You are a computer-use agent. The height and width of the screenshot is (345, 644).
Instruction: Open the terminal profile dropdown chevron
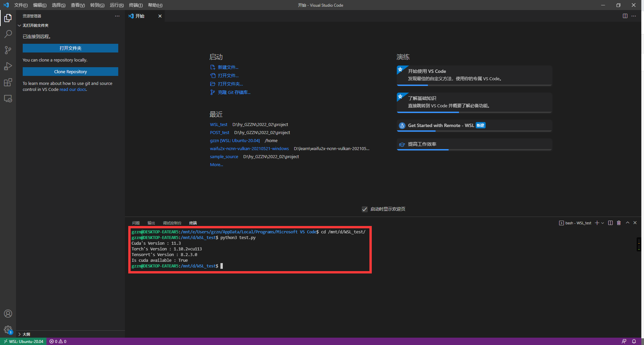(x=602, y=223)
